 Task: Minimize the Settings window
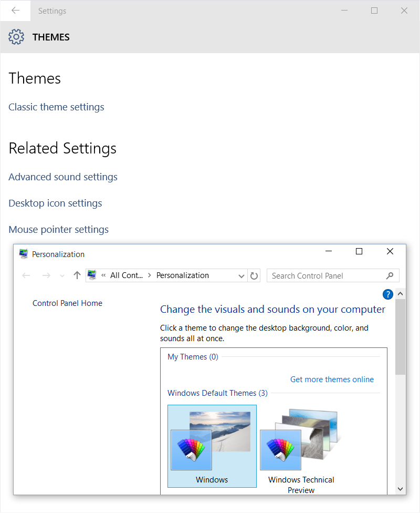pos(344,11)
